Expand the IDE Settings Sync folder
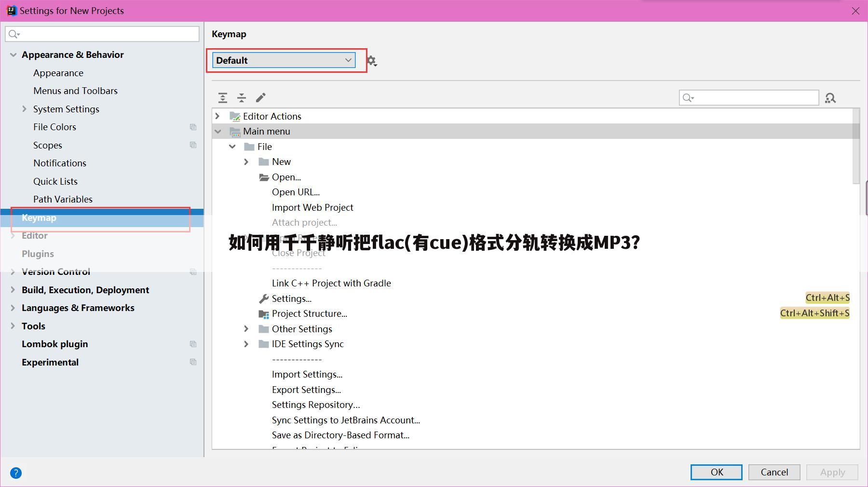 (x=246, y=344)
